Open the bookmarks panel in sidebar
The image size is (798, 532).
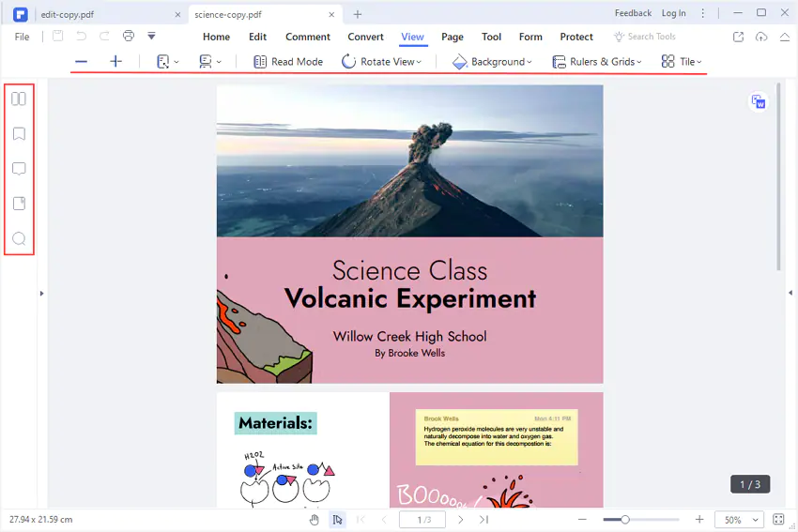[18, 133]
